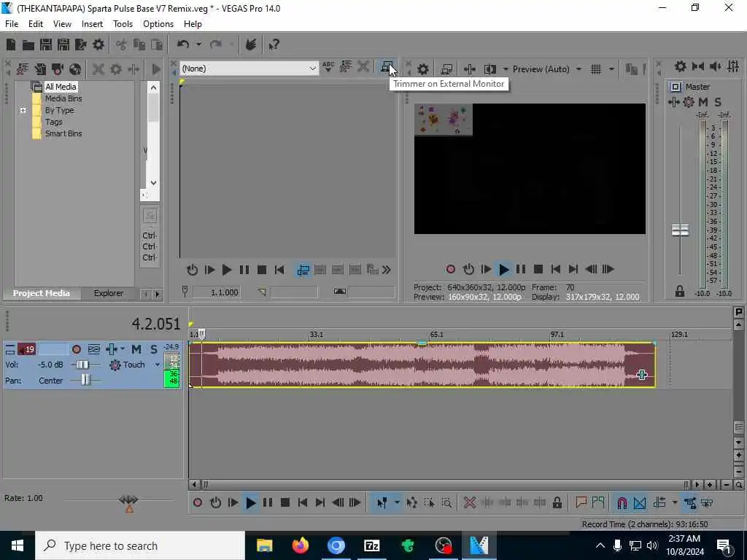Click Downmix Output icon in Master panel
The width and height of the screenshot is (747, 560).
pos(698,66)
